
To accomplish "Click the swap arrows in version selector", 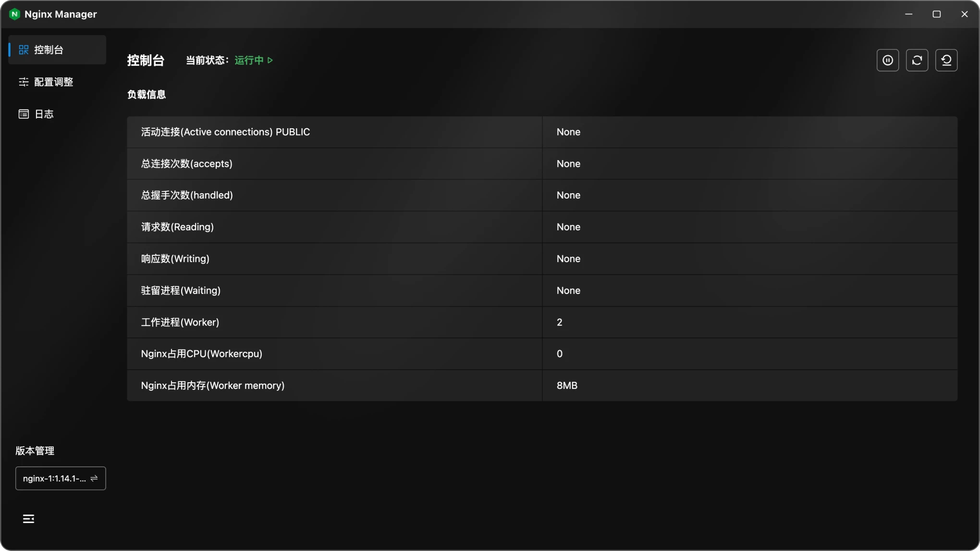I will (x=94, y=478).
